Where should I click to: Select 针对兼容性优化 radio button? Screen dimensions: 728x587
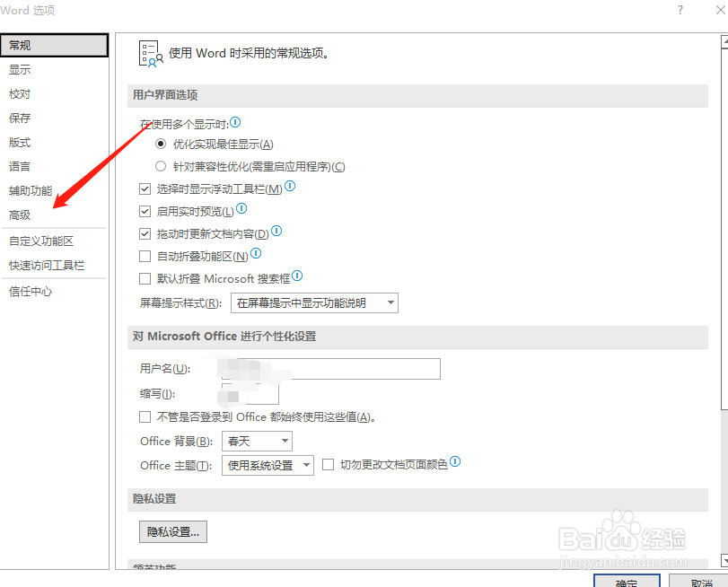pos(161,166)
